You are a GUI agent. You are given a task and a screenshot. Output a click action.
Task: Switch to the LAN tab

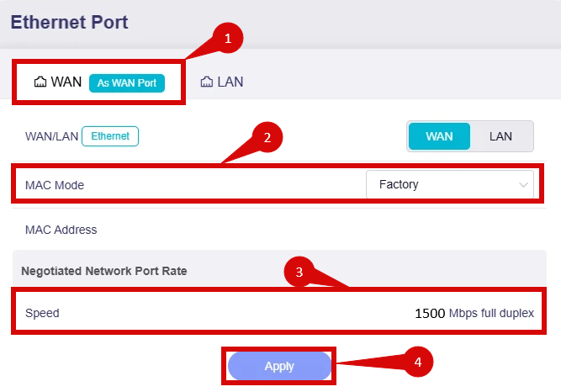pyautogui.click(x=230, y=82)
